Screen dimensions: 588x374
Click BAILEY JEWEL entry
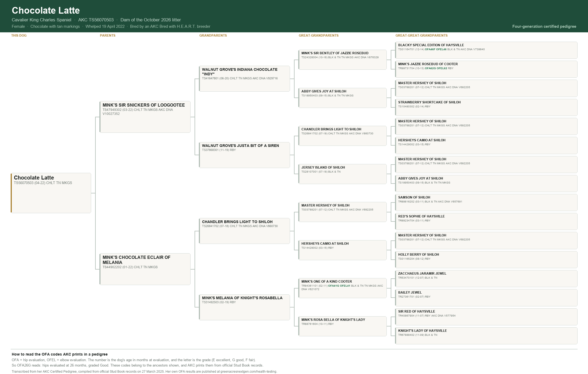486,298
